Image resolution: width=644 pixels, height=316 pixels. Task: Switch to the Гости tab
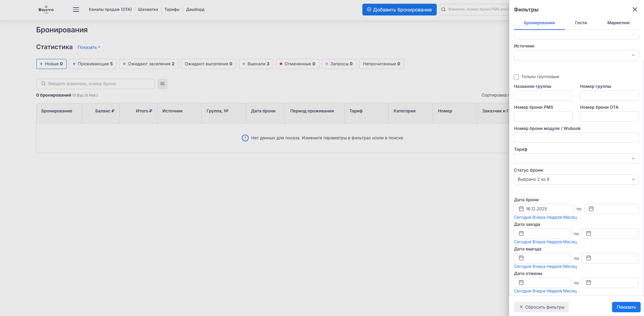pos(581,23)
